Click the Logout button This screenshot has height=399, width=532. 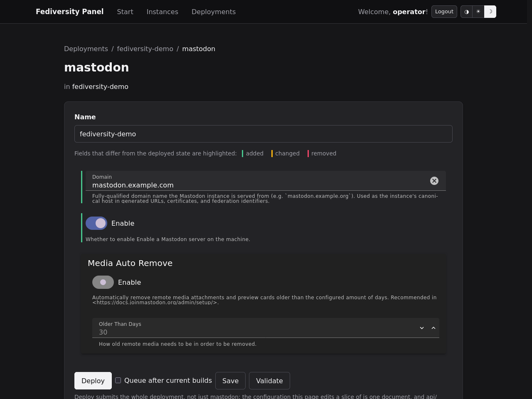444,12
